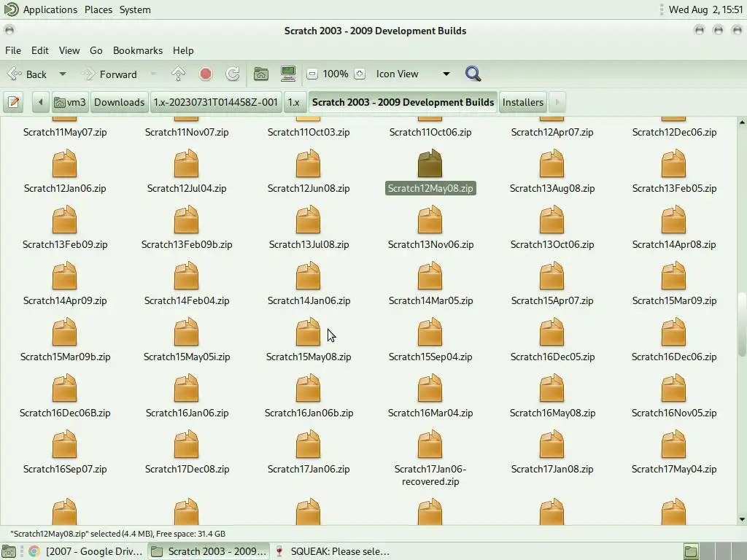Viewport: 747px width, 560px height.
Task: Select the Scratch14Mar05.zip archive icon
Action: [x=430, y=276]
